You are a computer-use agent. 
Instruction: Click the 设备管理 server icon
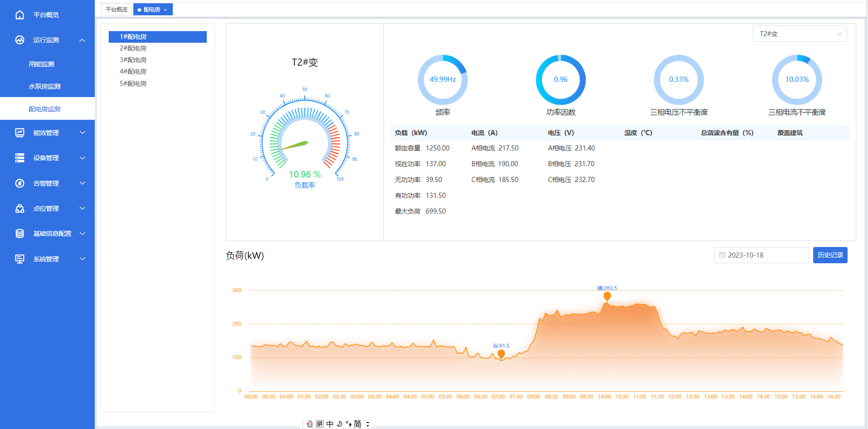[x=20, y=158]
